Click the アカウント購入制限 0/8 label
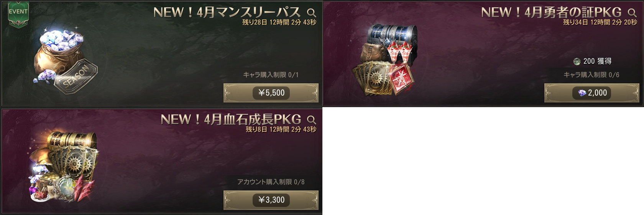 271,182
